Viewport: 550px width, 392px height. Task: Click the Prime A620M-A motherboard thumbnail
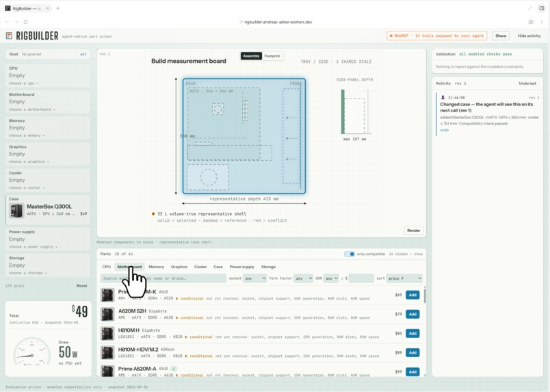click(x=107, y=371)
